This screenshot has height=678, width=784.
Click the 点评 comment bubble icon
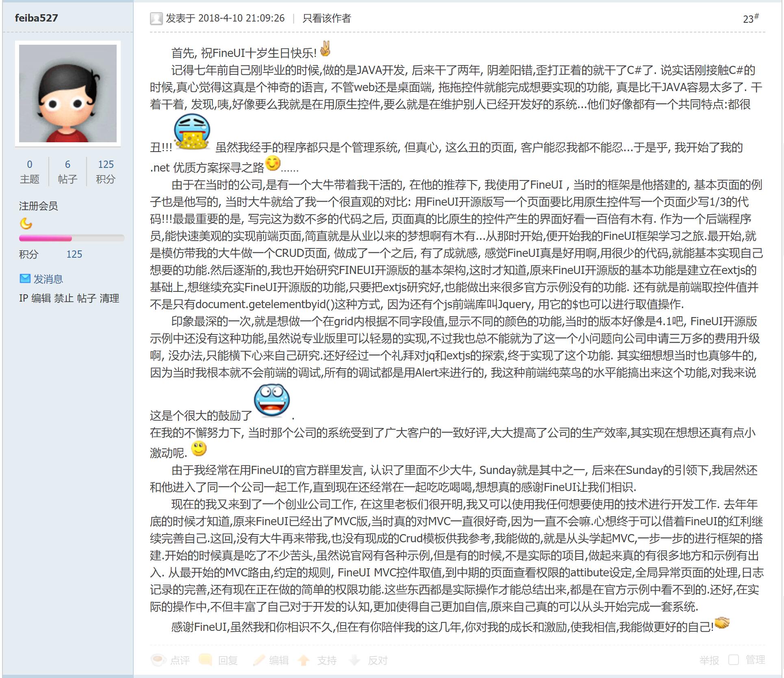pyautogui.click(x=158, y=660)
